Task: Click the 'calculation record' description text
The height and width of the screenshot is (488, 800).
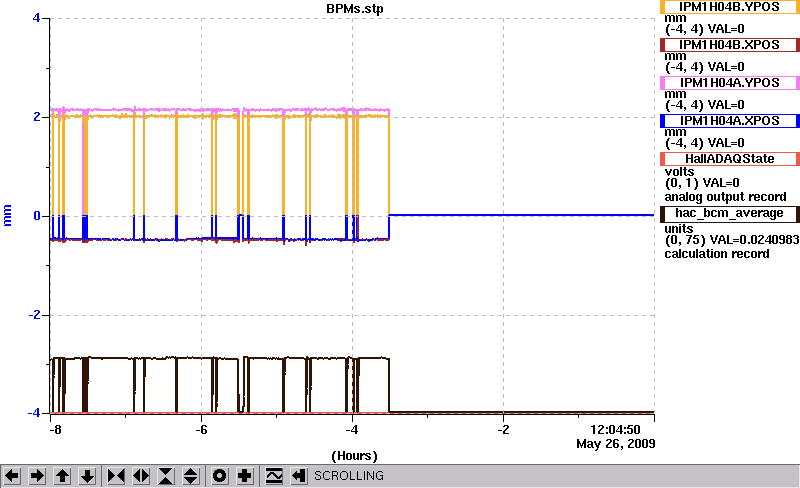Action: [717, 254]
